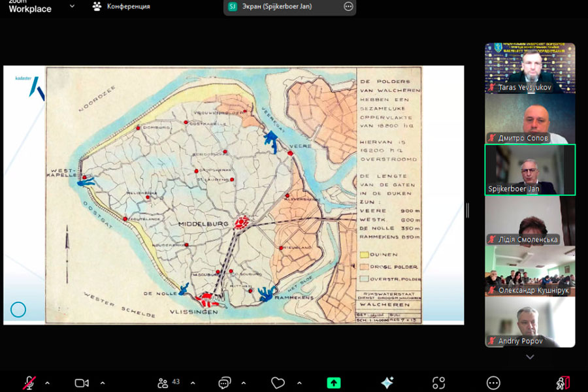Leave the meeting via exit icon
The width and height of the screenshot is (588, 392).
click(563, 383)
